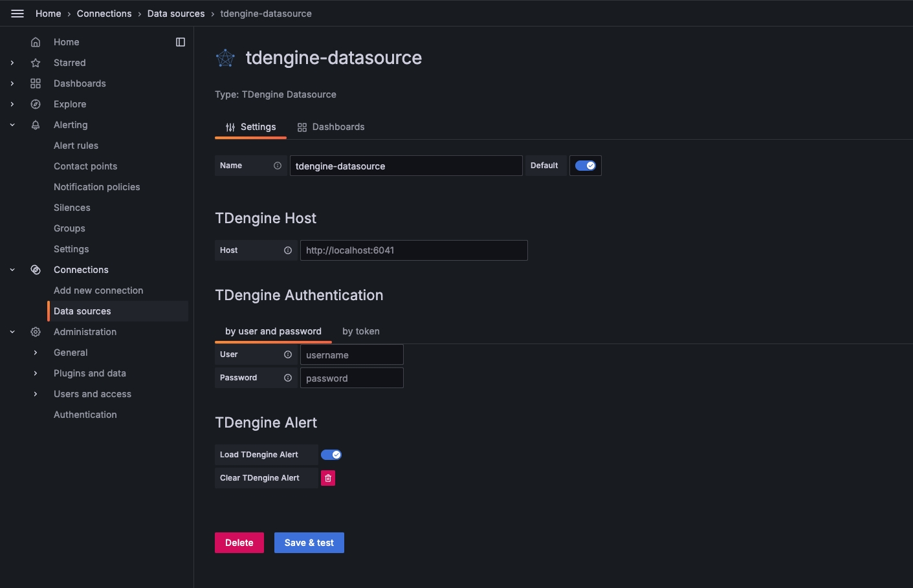Screen dimensions: 913x588
Task: Expand the Starred section chevron
Action: tap(12, 63)
